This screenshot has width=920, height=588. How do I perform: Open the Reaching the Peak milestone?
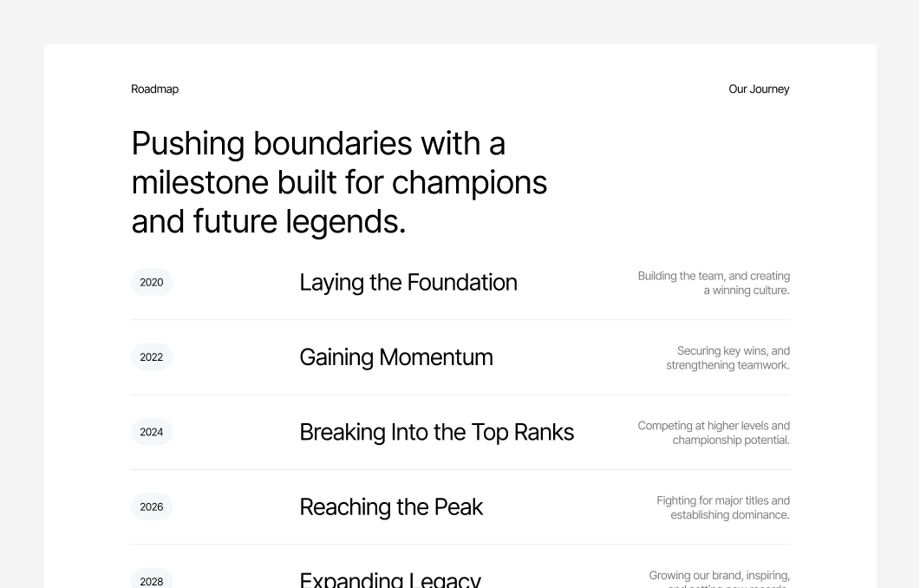pos(390,507)
